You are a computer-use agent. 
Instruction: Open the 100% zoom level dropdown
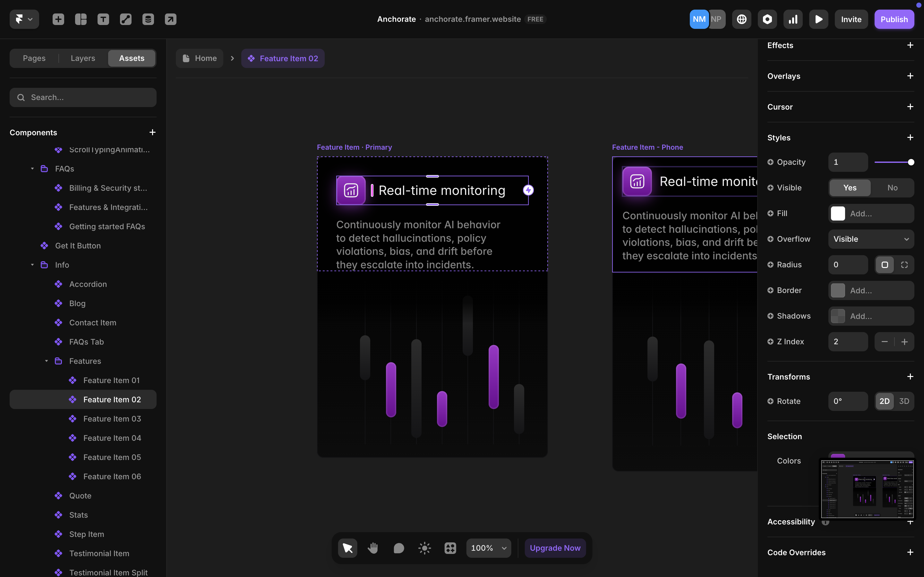(x=488, y=548)
